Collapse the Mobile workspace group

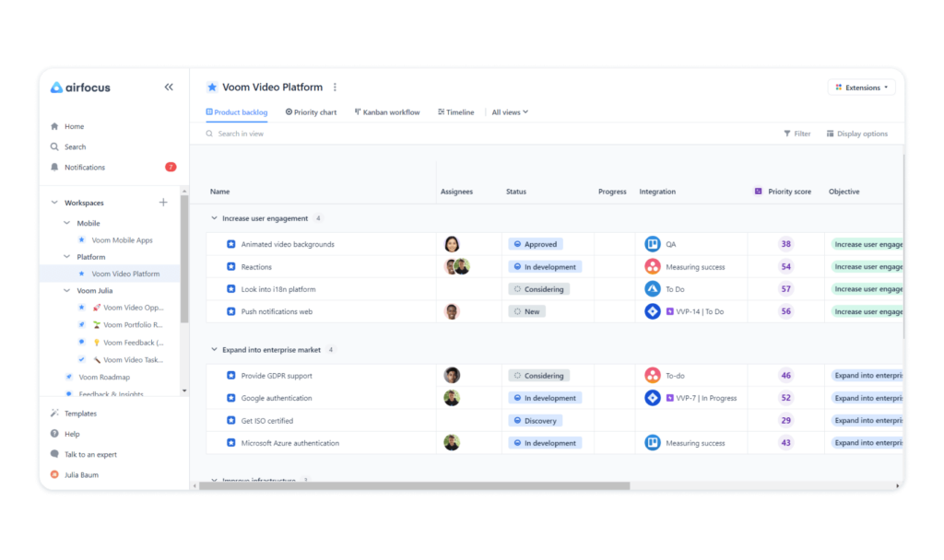point(66,223)
